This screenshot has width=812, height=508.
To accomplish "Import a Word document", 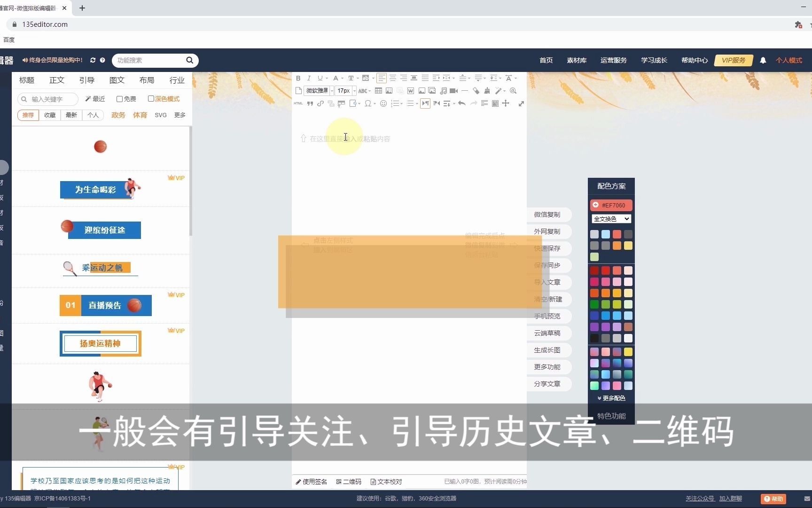I will [411, 91].
